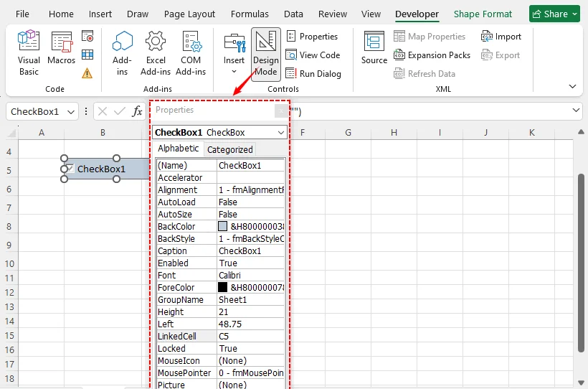This screenshot has width=588, height=389.
Task: Open the Data tab
Action: pos(293,14)
